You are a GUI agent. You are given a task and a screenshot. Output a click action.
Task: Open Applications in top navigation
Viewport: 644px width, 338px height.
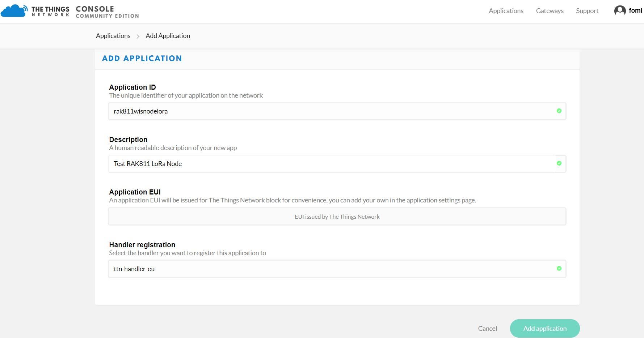[506, 11]
